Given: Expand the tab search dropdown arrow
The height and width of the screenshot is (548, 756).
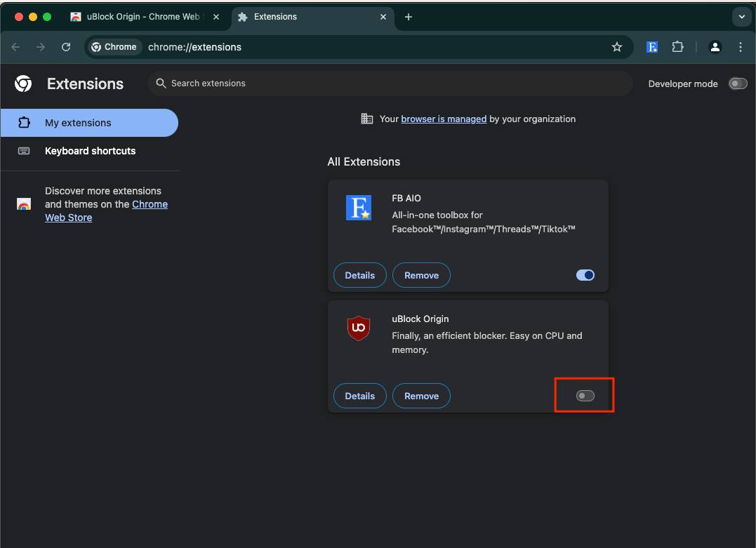Looking at the screenshot, I should click(x=741, y=17).
